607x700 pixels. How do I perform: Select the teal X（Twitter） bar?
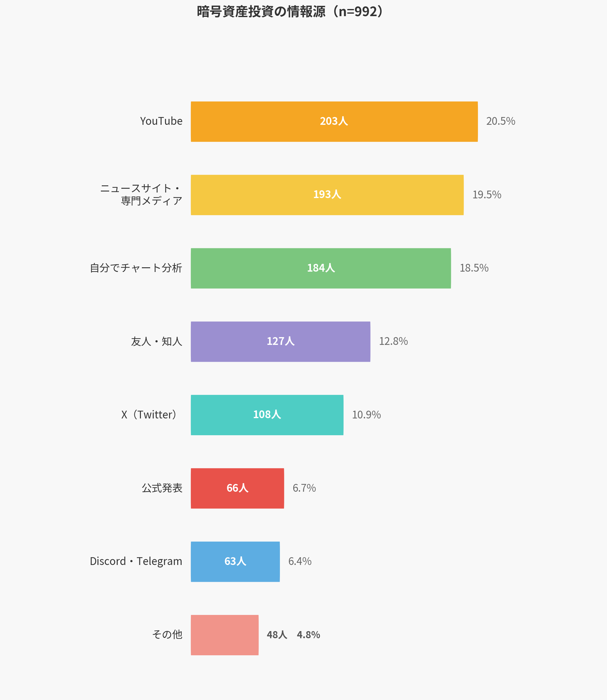coord(267,415)
